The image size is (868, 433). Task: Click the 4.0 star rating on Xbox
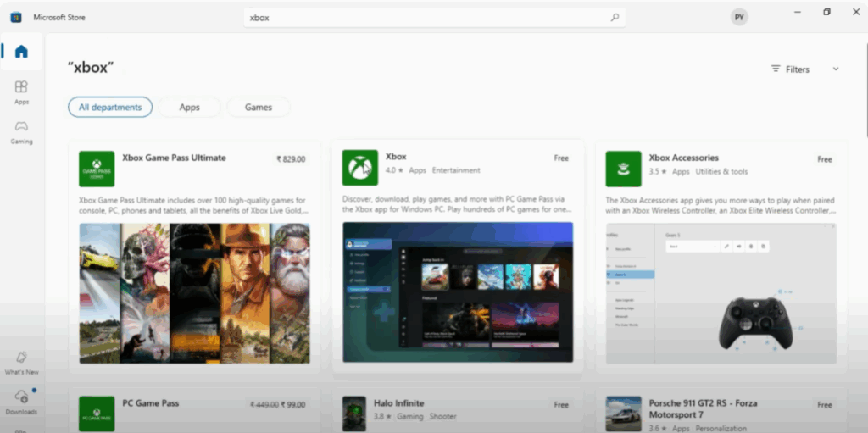[x=394, y=170]
